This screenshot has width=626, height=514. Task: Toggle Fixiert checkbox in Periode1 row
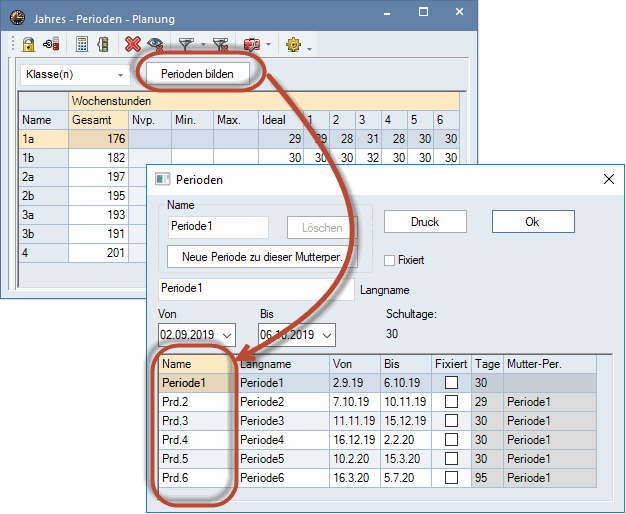tap(451, 383)
